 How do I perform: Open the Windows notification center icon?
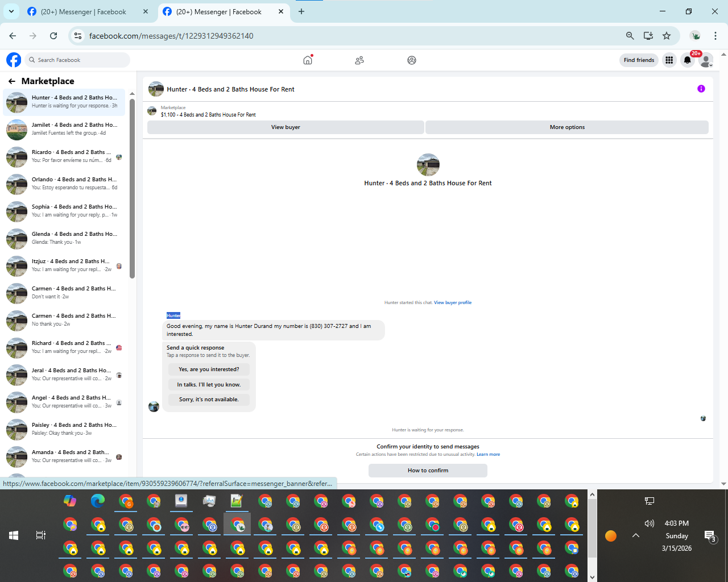pos(710,536)
